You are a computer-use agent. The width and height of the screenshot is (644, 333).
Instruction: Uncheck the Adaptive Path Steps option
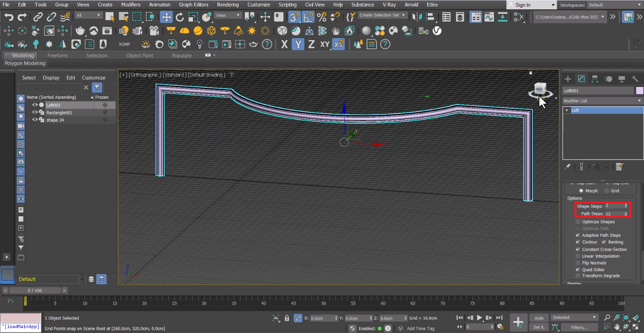(578, 235)
